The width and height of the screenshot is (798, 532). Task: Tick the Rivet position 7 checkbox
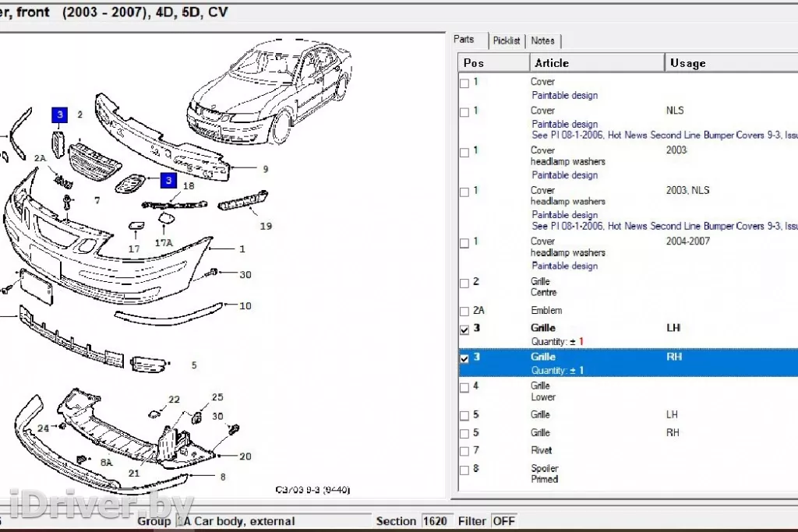click(x=464, y=452)
